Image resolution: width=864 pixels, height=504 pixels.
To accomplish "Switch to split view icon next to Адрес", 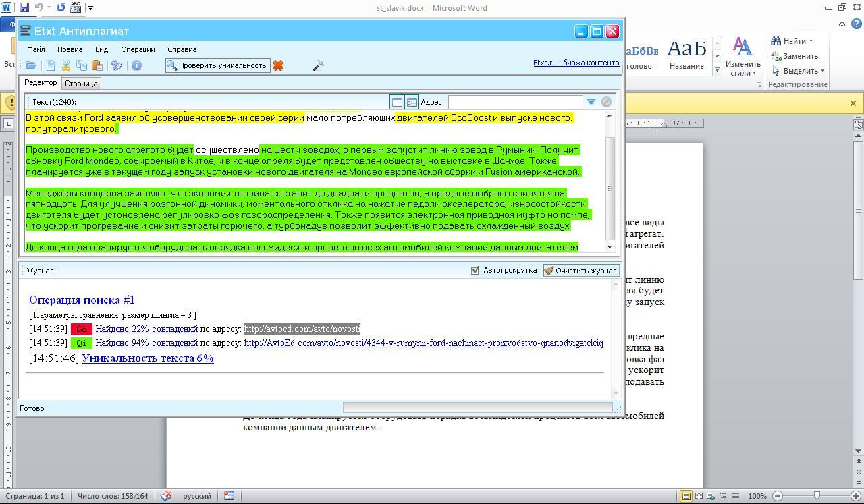I will [412, 102].
